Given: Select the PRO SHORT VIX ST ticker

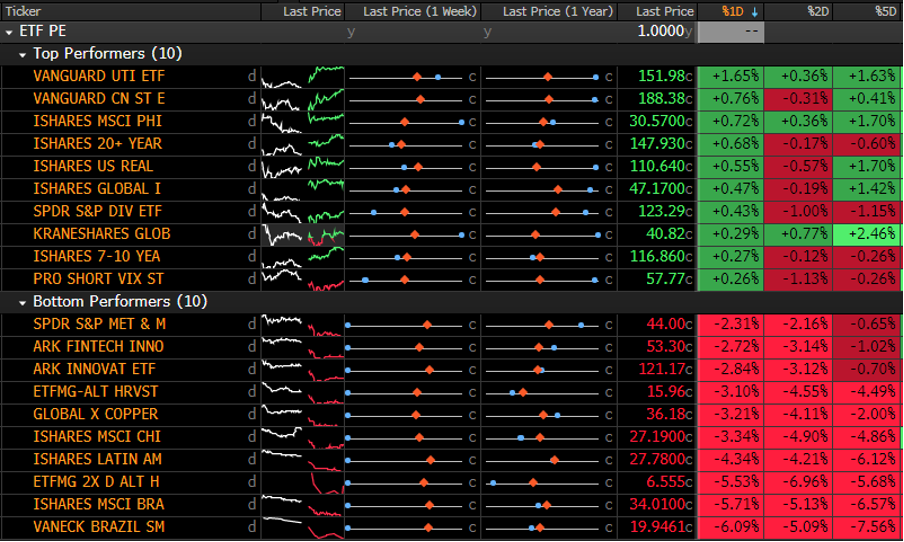Looking at the screenshot, I should coord(98,278).
